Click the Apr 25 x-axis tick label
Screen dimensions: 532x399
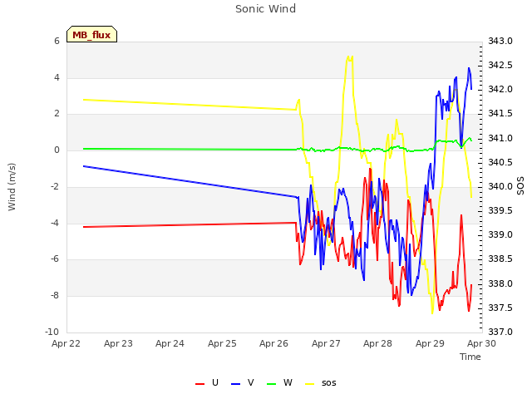pyautogui.click(x=222, y=343)
